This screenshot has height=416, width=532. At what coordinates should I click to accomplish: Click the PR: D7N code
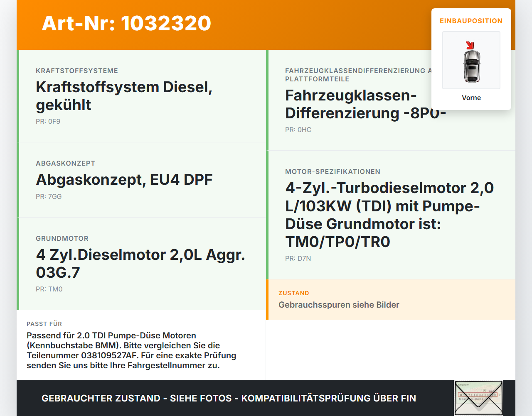pyautogui.click(x=298, y=259)
